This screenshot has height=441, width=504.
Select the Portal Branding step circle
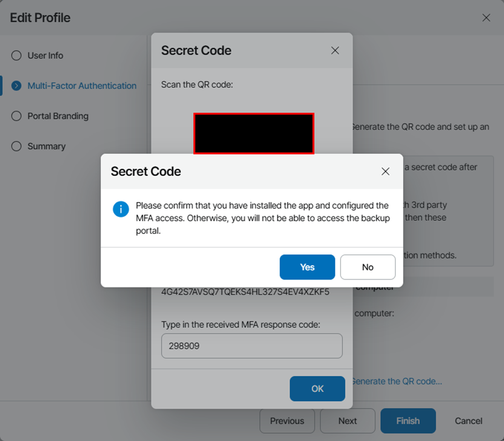click(16, 116)
